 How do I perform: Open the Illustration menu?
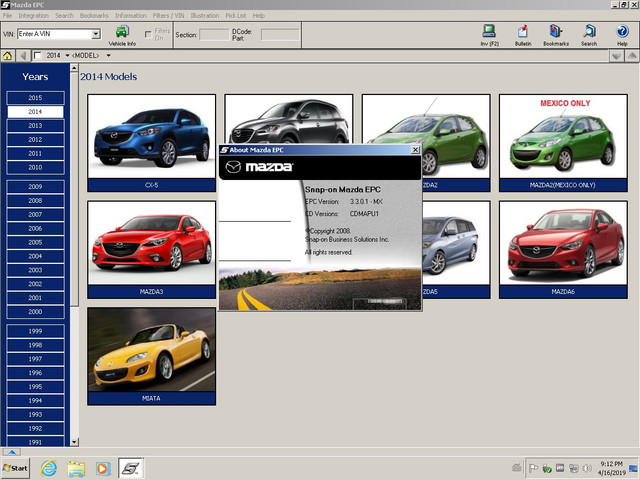click(x=205, y=16)
